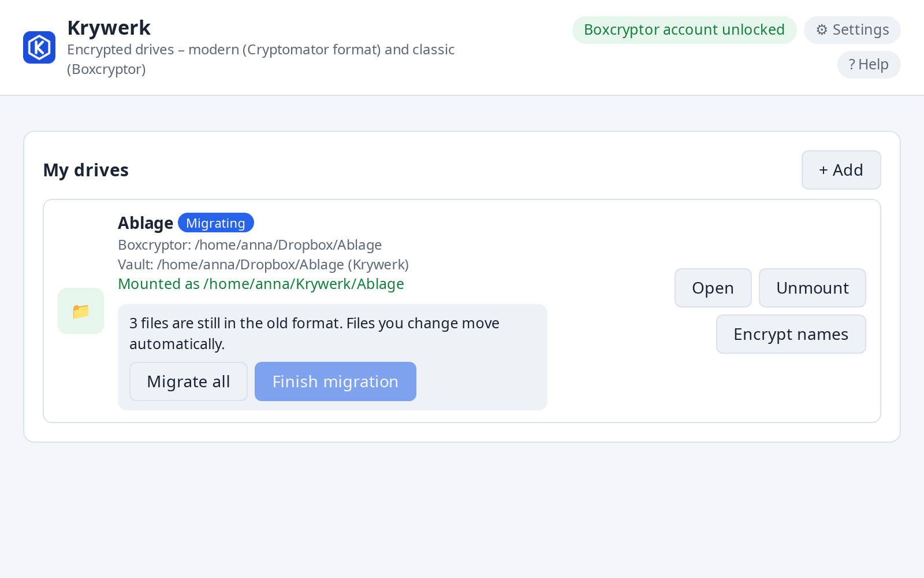The height and width of the screenshot is (578, 924).
Task: Unmount the Ablage drive
Action: [x=813, y=288]
